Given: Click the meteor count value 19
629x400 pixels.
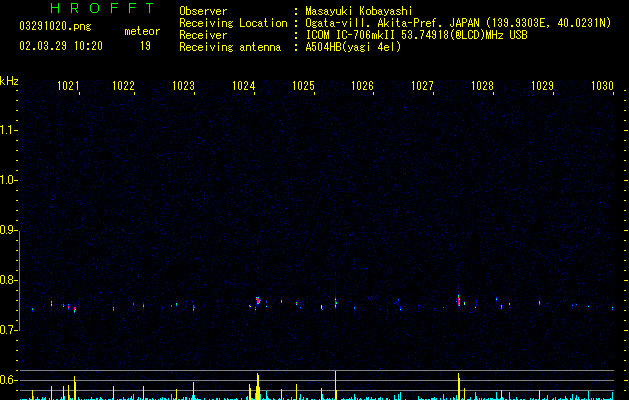Looking at the screenshot, I should tap(145, 46).
